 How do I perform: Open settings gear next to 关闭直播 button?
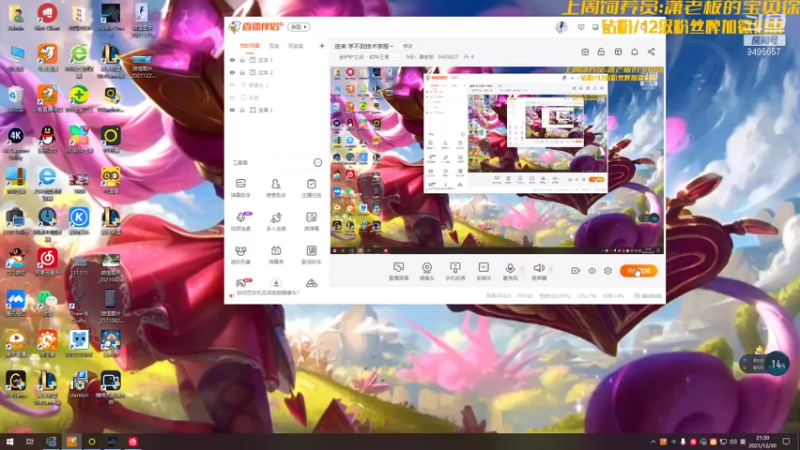(608, 271)
